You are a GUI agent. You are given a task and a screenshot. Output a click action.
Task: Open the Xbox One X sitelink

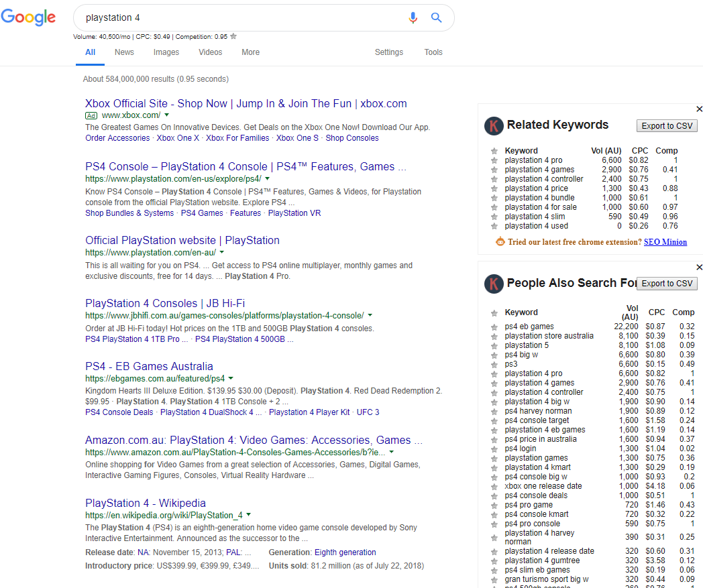click(x=178, y=138)
